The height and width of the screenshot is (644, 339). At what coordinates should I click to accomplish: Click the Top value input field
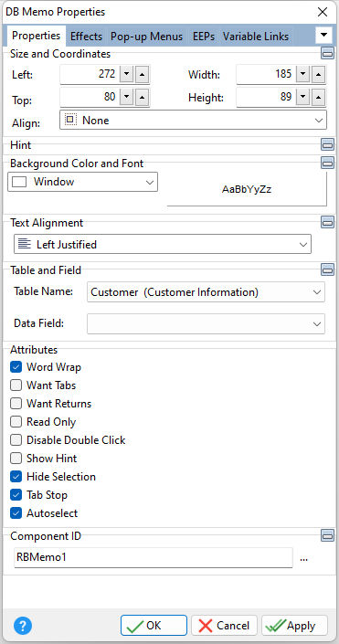[90, 97]
